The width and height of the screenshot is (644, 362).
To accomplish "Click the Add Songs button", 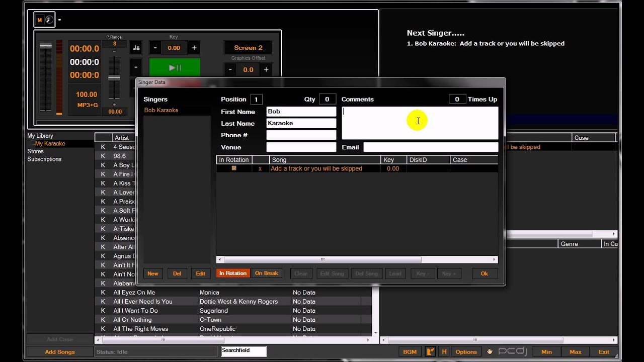I will click(60, 352).
